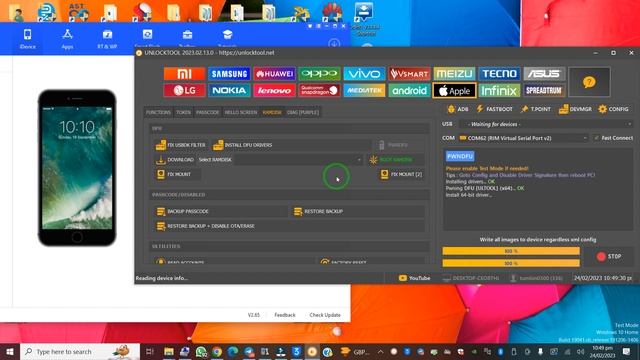Click Feedback link in background window

285,315
